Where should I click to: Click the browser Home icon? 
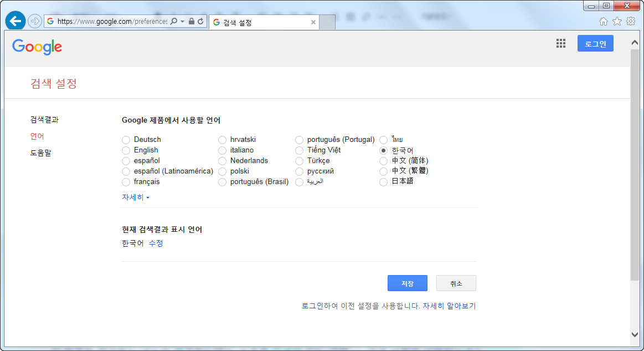point(604,22)
